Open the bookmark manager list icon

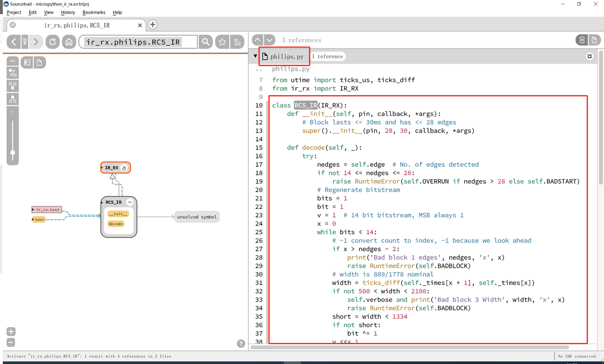tap(238, 42)
